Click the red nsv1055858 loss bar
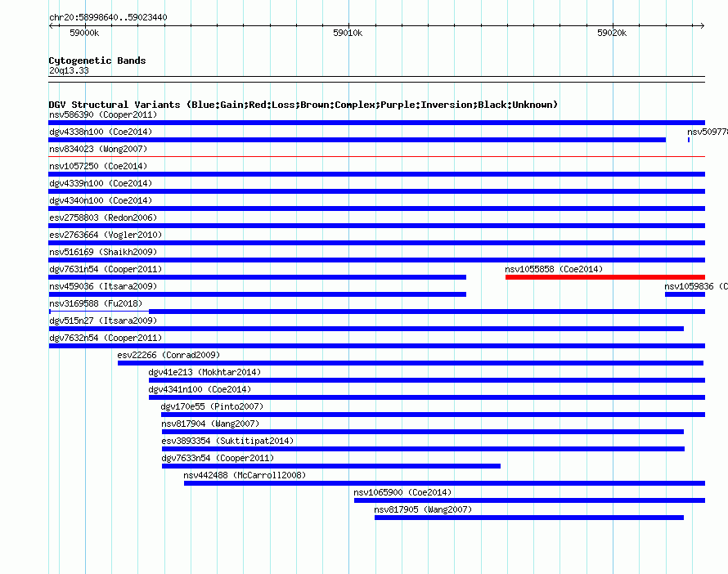The height and width of the screenshot is (574, 728). (605, 277)
